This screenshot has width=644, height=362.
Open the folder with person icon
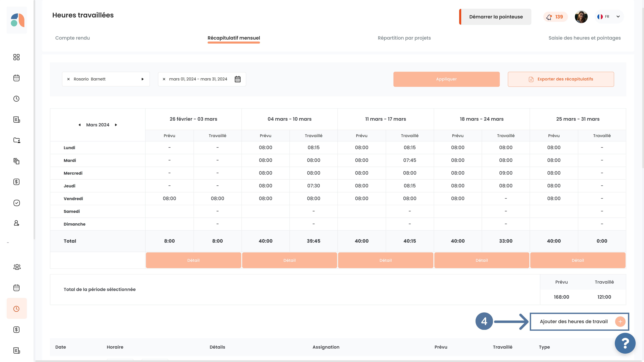17,140
